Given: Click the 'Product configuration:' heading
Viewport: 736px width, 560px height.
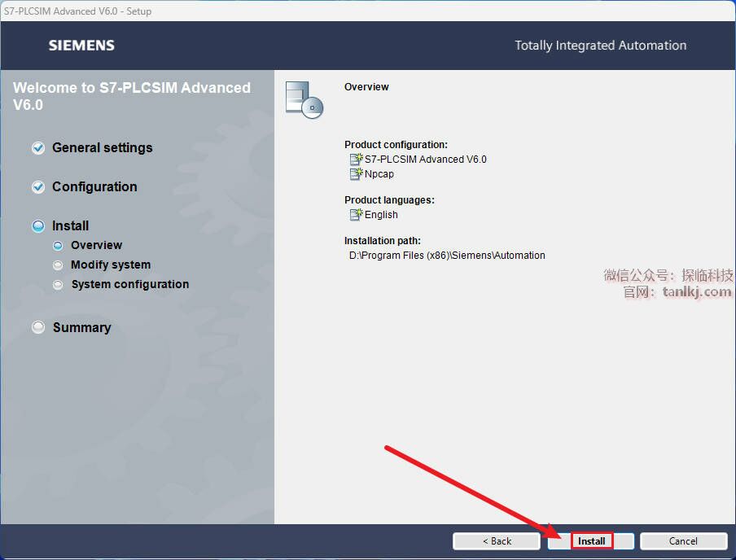Looking at the screenshot, I should click(x=396, y=145).
